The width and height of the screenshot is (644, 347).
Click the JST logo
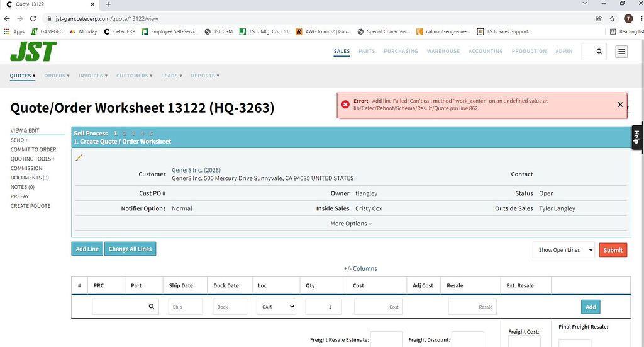33,52
